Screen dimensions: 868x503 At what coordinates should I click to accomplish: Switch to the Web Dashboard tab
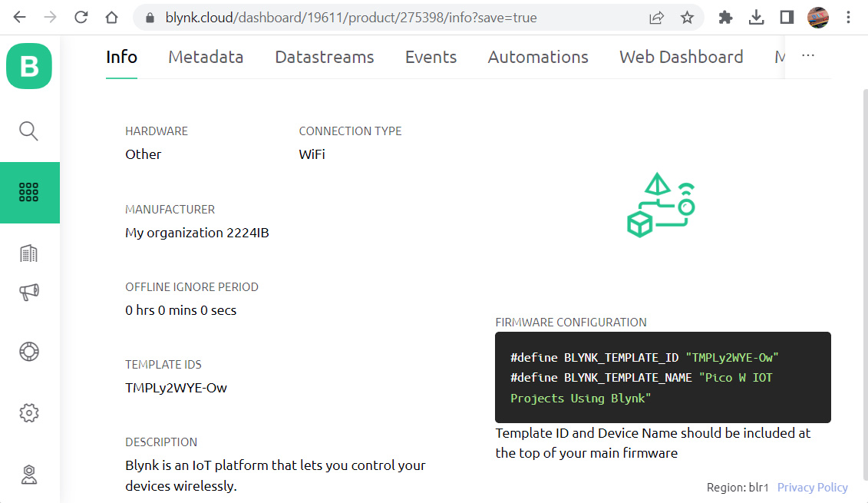click(681, 57)
